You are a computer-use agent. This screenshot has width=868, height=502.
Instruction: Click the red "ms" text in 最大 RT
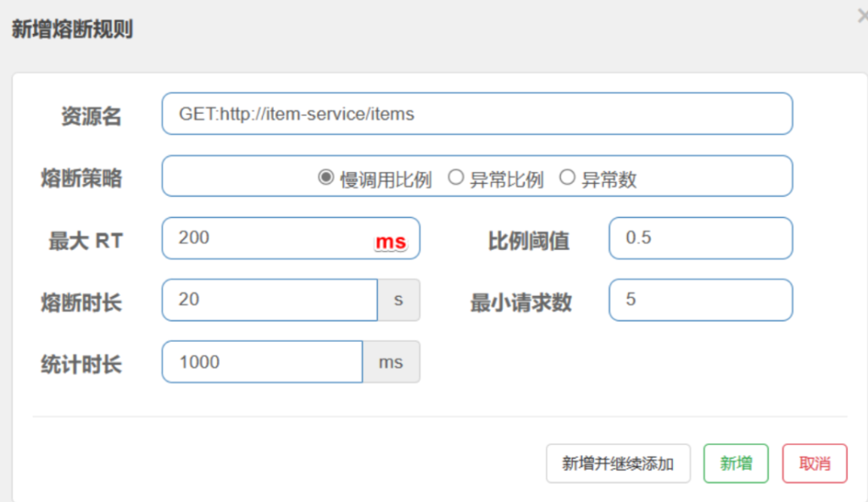pos(391,243)
